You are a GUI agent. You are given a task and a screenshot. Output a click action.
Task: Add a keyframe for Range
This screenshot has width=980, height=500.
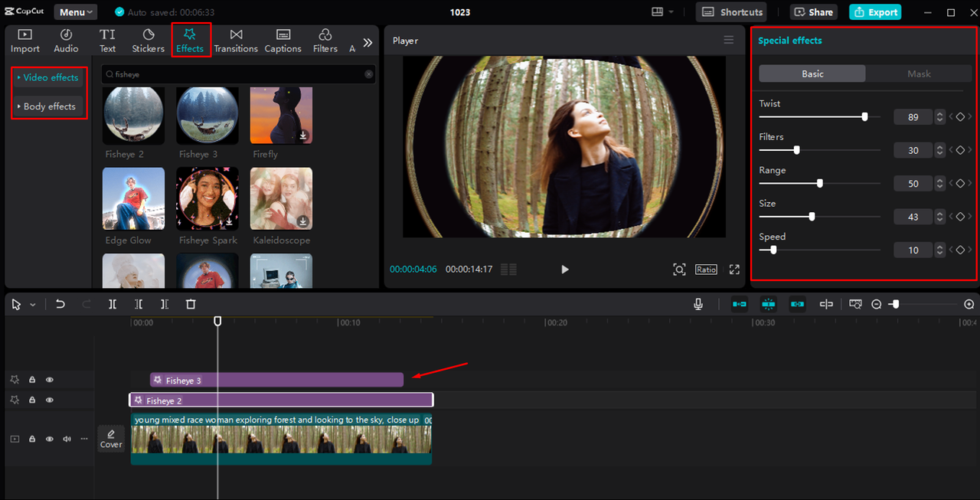click(x=960, y=184)
